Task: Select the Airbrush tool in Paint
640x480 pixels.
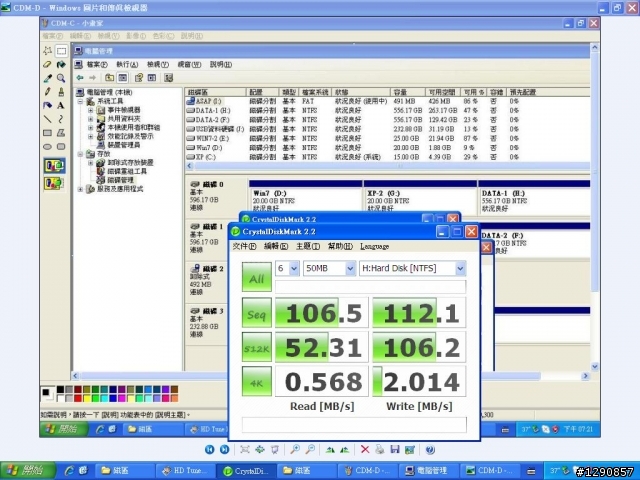Action: click(x=48, y=105)
